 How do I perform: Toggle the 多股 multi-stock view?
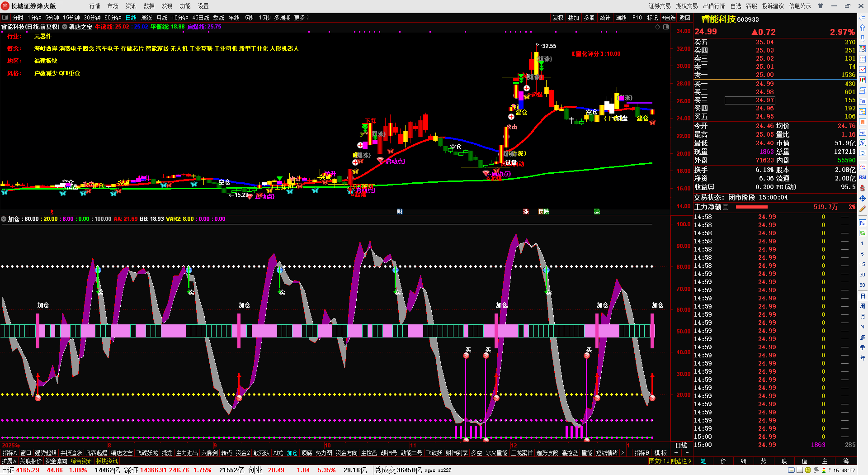click(x=589, y=18)
